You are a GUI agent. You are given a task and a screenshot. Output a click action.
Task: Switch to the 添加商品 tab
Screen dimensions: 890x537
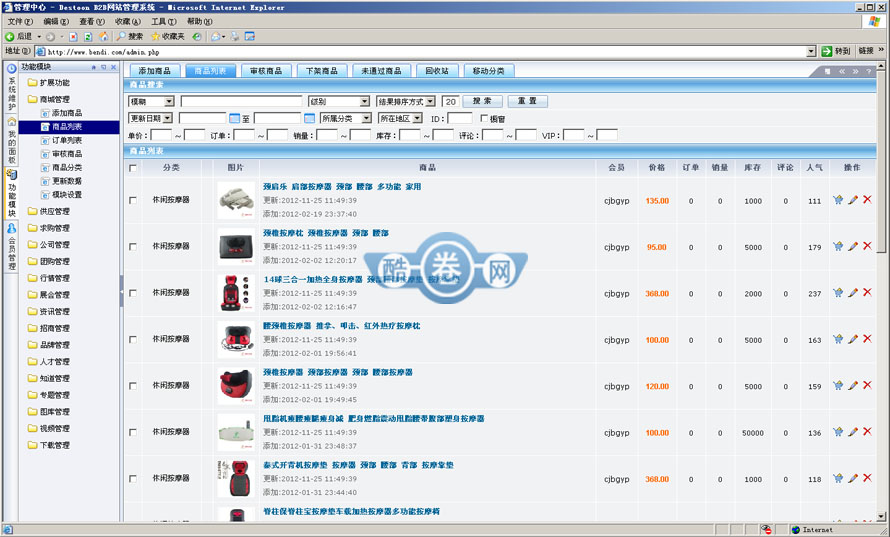coord(155,71)
